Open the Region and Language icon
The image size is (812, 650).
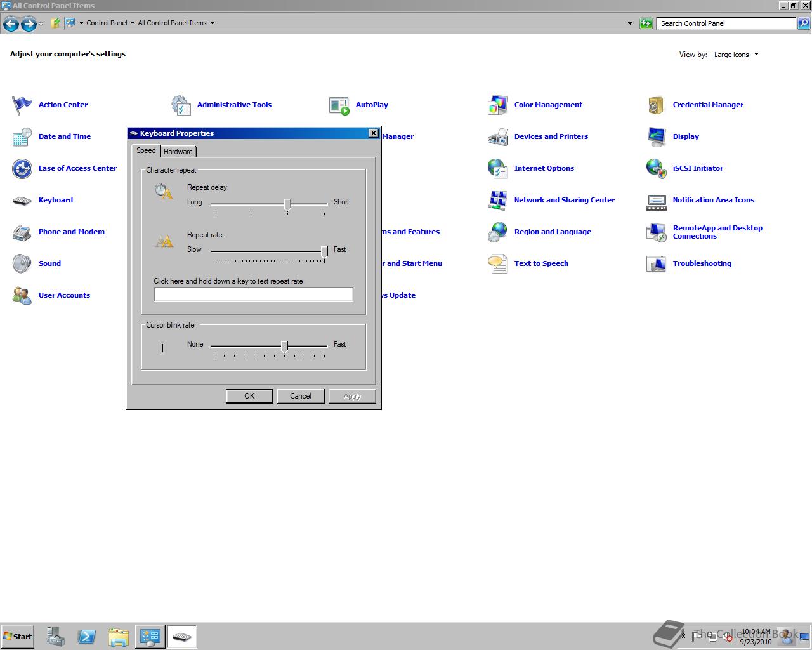click(x=498, y=232)
